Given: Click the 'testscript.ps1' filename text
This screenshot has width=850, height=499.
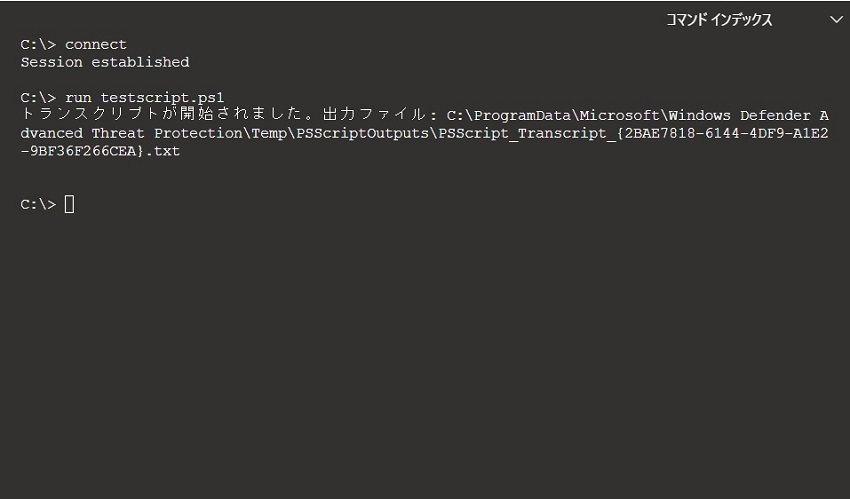Looking at the screenshot, I should click(162, 98).
